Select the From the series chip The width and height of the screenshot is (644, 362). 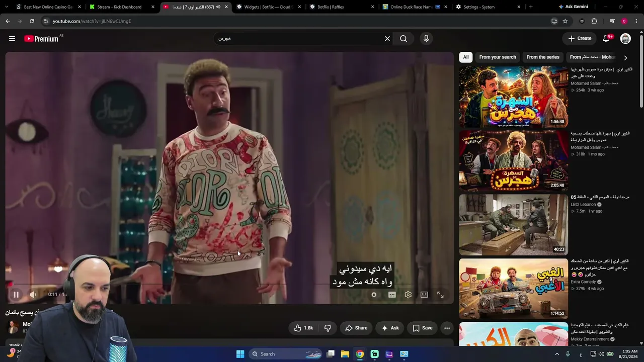543,57
